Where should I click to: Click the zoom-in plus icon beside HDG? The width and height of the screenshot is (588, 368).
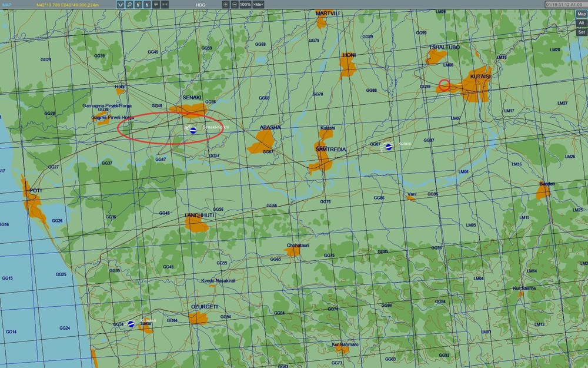coord(225,5)
